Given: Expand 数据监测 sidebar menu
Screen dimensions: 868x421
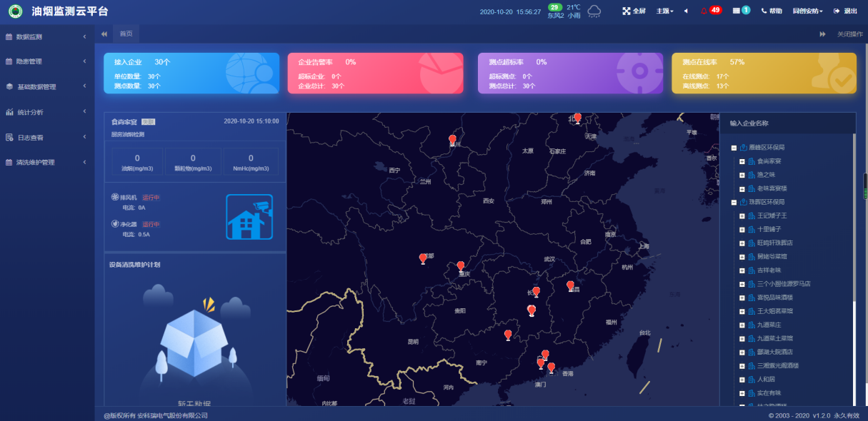Looking at the screenshot, I should coord(46,36).
